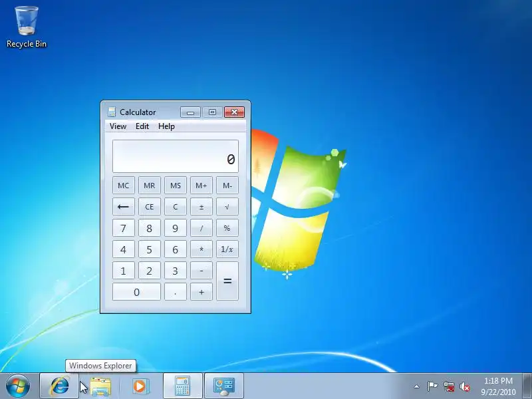The image size is (532, 399).
Task: Click the square root button
Action: (x=227, y=207)
